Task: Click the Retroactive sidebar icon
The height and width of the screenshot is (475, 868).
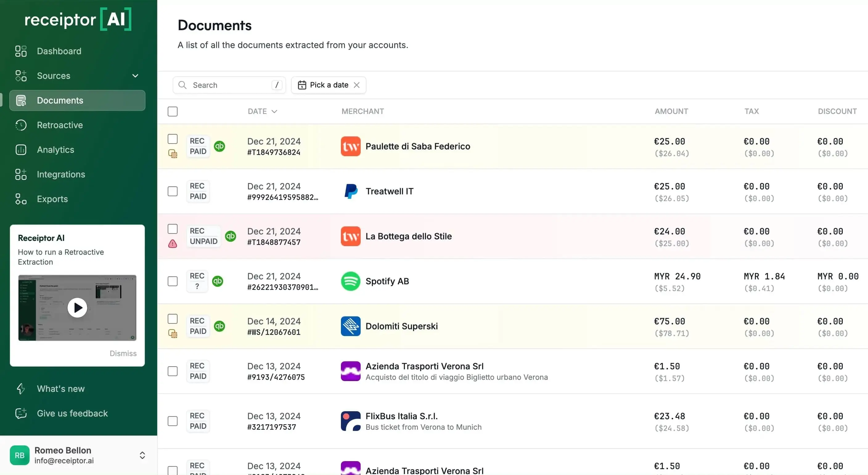Action: 21,125
